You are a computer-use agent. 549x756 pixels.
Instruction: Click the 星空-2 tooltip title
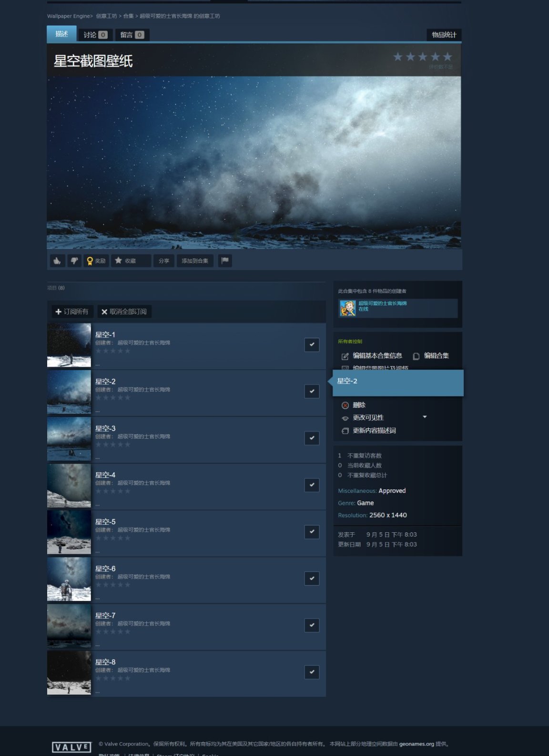click(x=347, y=381)
